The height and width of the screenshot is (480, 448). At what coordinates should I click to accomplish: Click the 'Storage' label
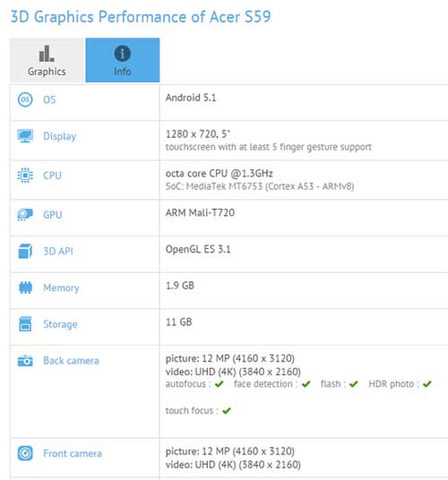click(60, 324)
